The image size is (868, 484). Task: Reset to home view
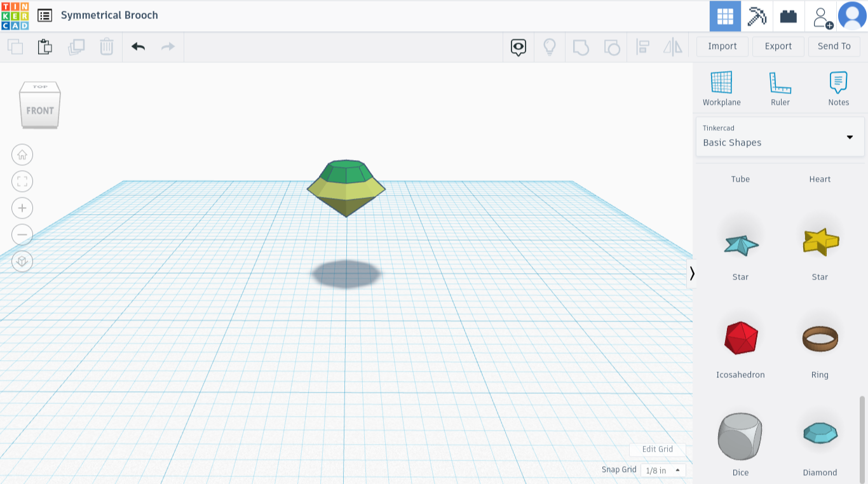(x=22, y=154)
